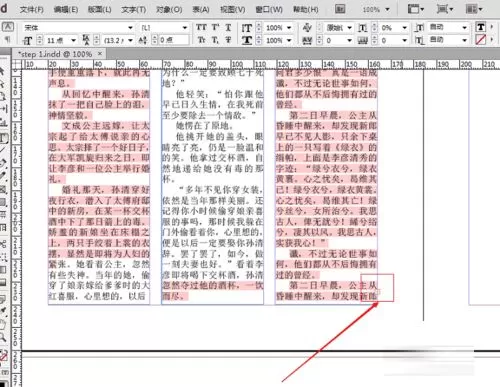Select the Scissors tool

click(3, 244)
